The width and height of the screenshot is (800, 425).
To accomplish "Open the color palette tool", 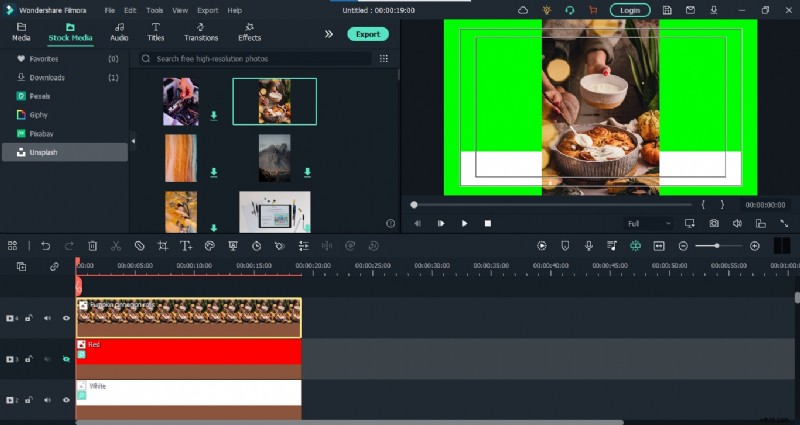I will tap(209, 246).
